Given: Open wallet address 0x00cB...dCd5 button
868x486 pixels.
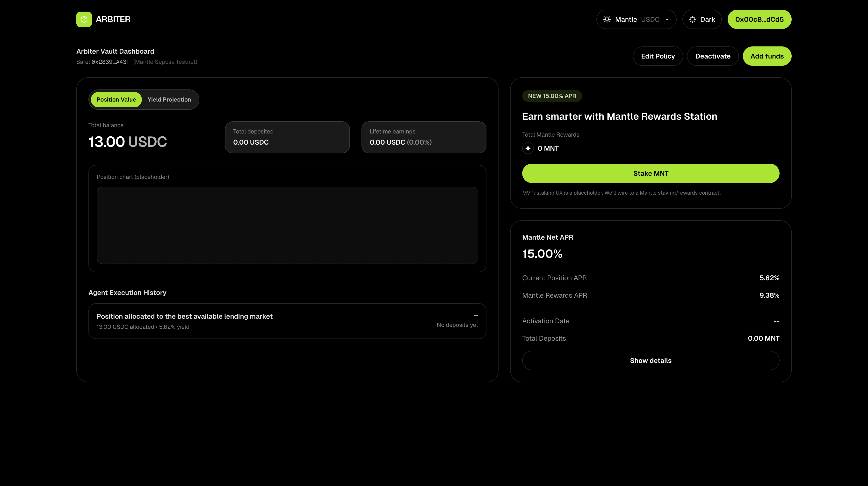Looking at the screenshot, I should coord(759,19).
